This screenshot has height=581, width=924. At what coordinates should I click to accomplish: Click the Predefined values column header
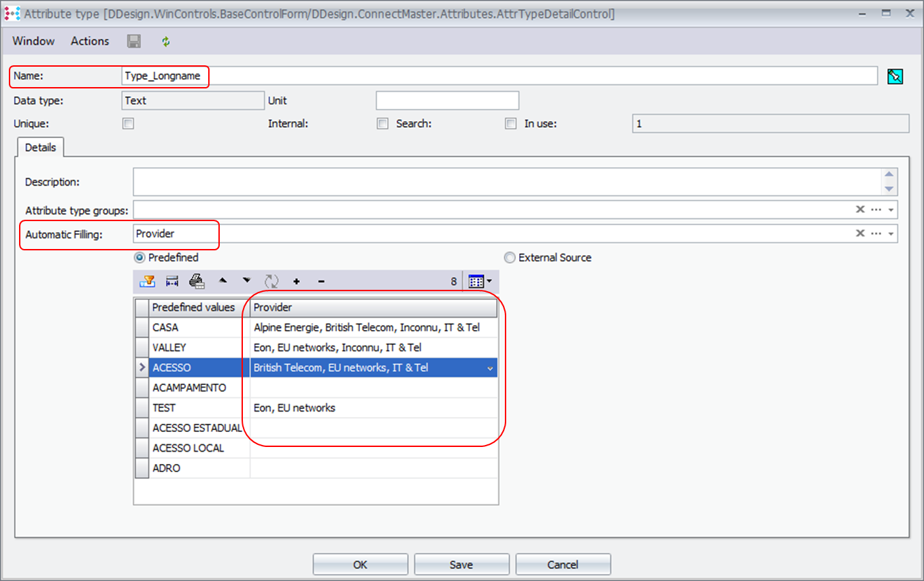pos(199,308)
